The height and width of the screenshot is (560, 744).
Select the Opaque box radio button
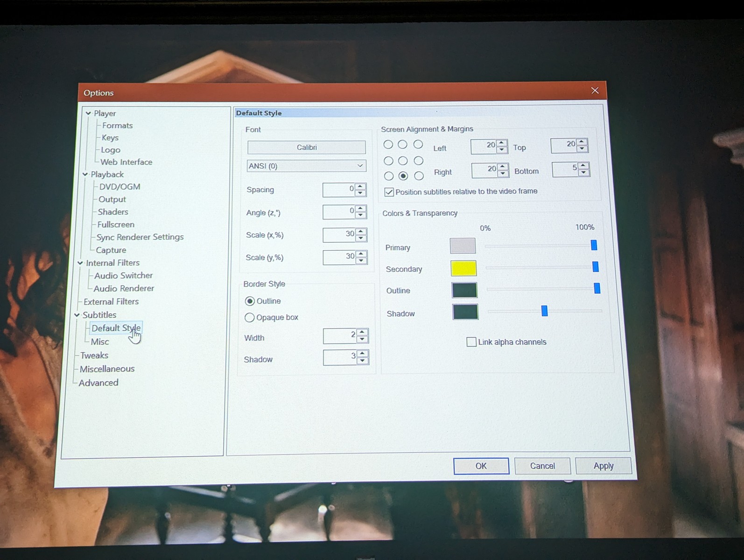coord(250,317)
